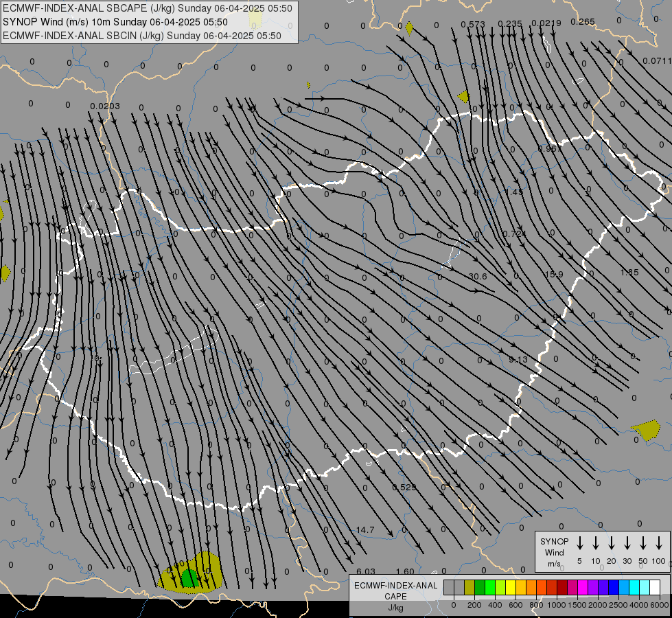Click the SYNOP Wind 10m title line
The image size is (672, 618).
[x=115, y=22]
